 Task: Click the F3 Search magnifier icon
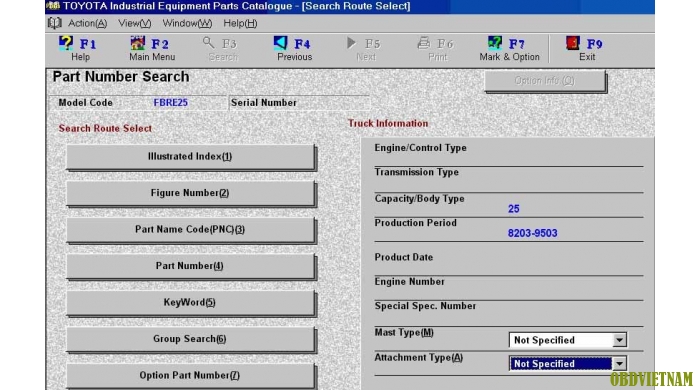click(x=208, y=43)
